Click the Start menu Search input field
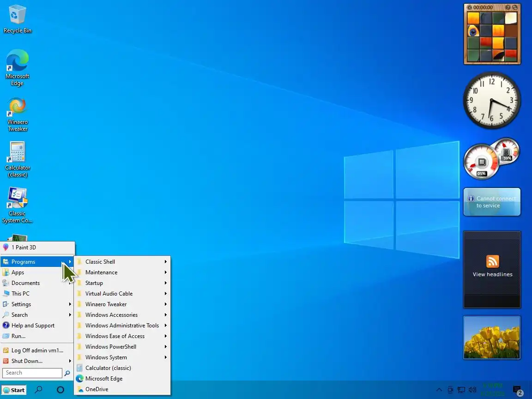Screen dimensions: 532x399 tap(32, 373)
